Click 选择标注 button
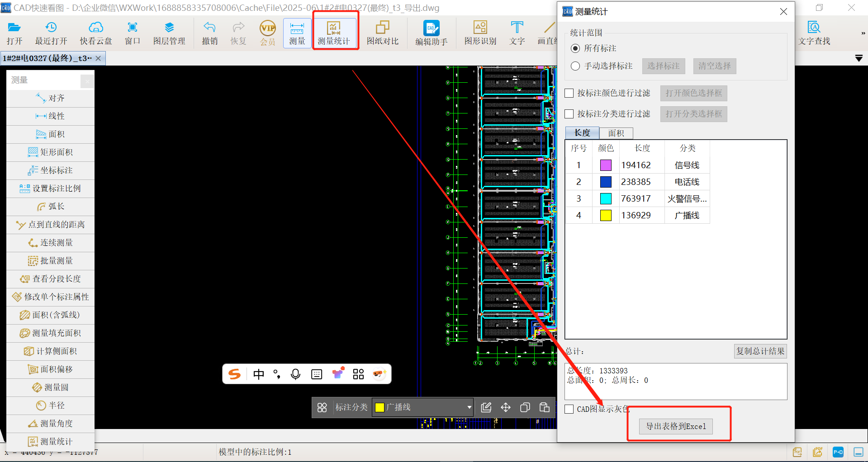Screen dimensions: 868x462 (664, 66)
